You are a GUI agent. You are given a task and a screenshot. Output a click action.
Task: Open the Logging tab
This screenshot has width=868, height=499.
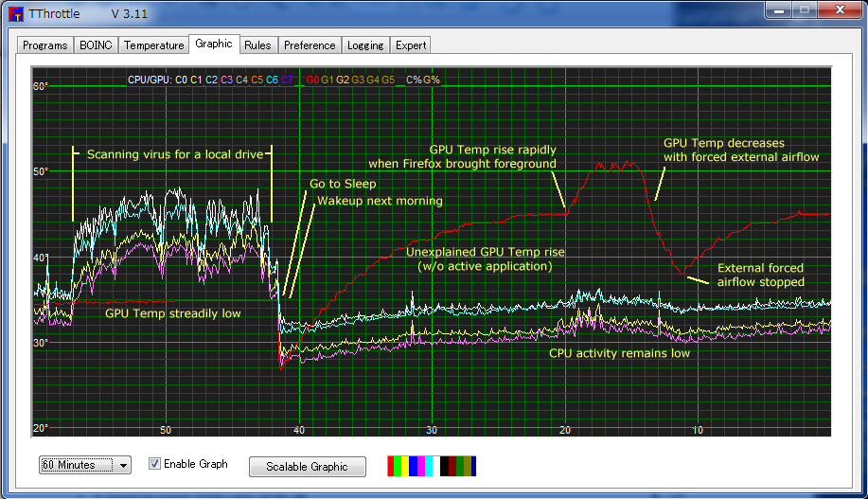[365, 45]
